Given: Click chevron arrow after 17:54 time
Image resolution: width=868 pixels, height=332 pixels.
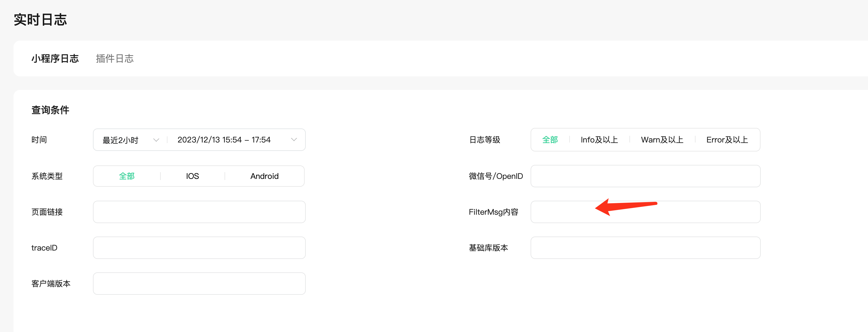Looking at the screenshot, I should tap(294, 140).
